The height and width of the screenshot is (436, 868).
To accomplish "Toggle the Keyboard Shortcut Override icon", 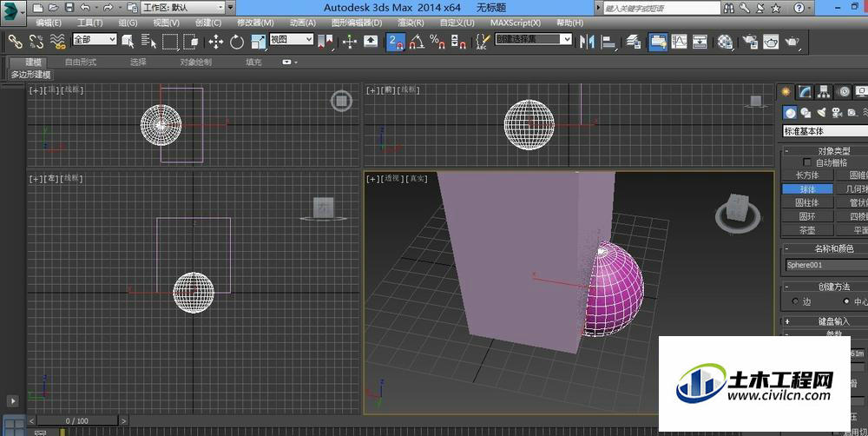I will 371,41.
